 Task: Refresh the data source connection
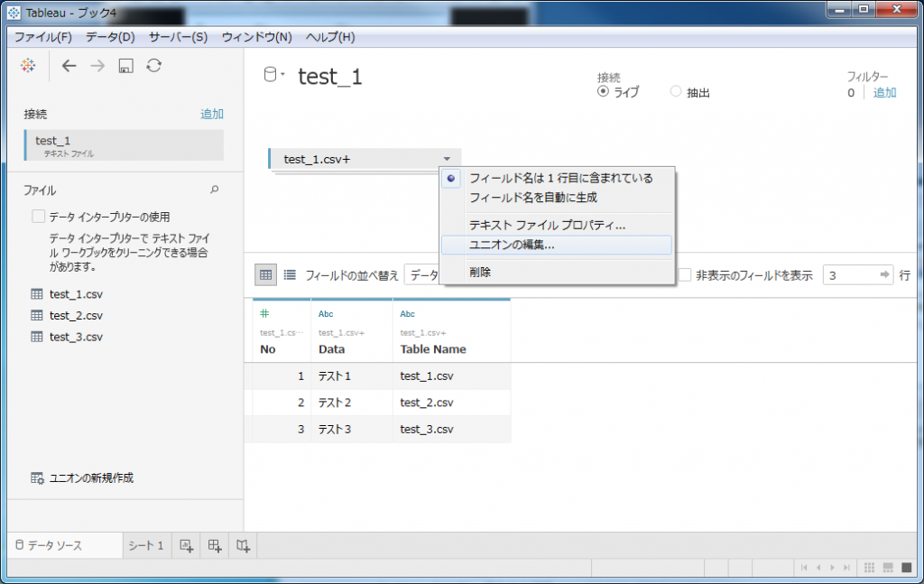(153, 65)
